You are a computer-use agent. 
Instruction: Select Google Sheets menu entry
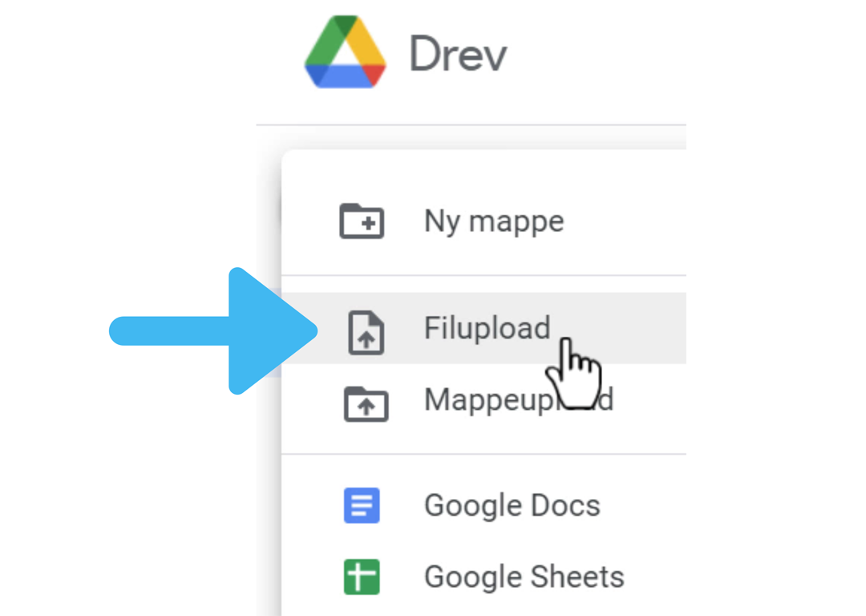484,577
